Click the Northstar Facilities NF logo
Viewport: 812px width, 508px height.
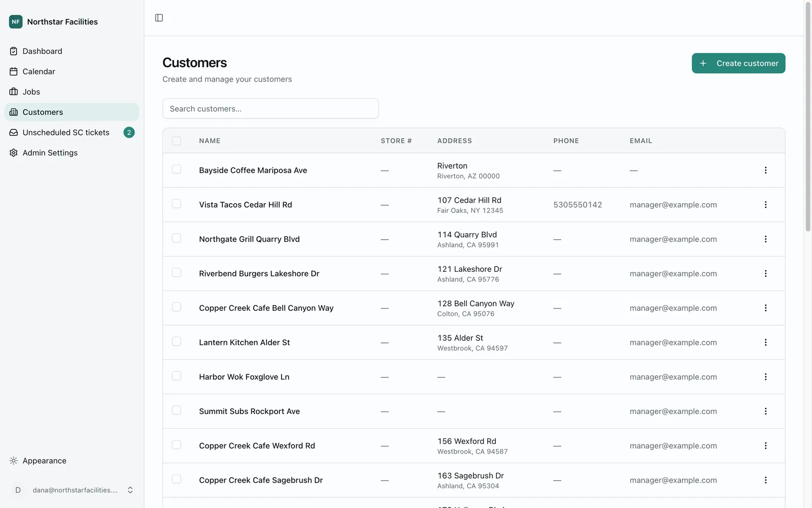(x=16, y=22)
